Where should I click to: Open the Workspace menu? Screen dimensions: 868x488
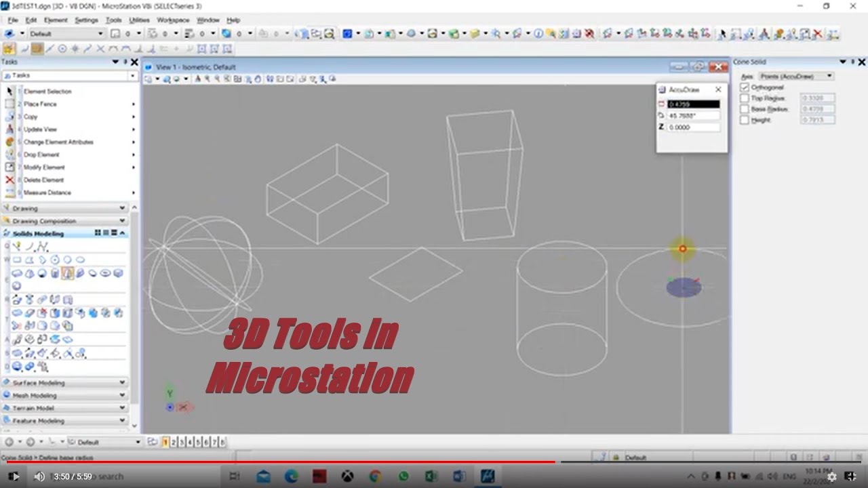coord(173,20)
